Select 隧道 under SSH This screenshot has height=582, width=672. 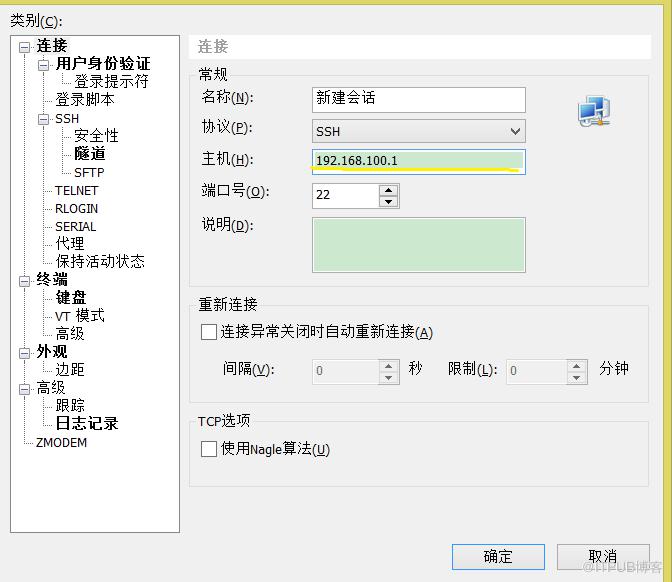pos(90,153)
